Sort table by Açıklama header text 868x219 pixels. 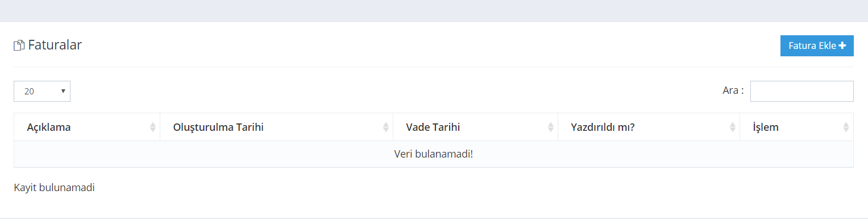click(49, 127)
